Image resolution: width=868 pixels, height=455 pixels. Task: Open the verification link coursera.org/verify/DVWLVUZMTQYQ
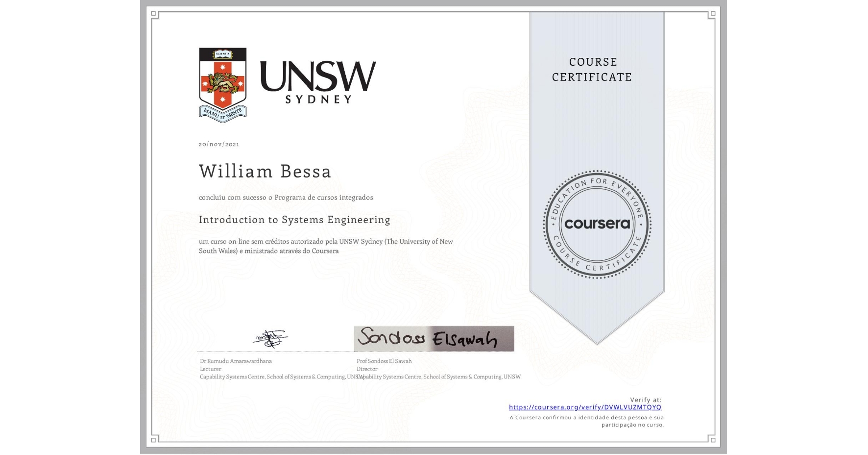(585, 407)
